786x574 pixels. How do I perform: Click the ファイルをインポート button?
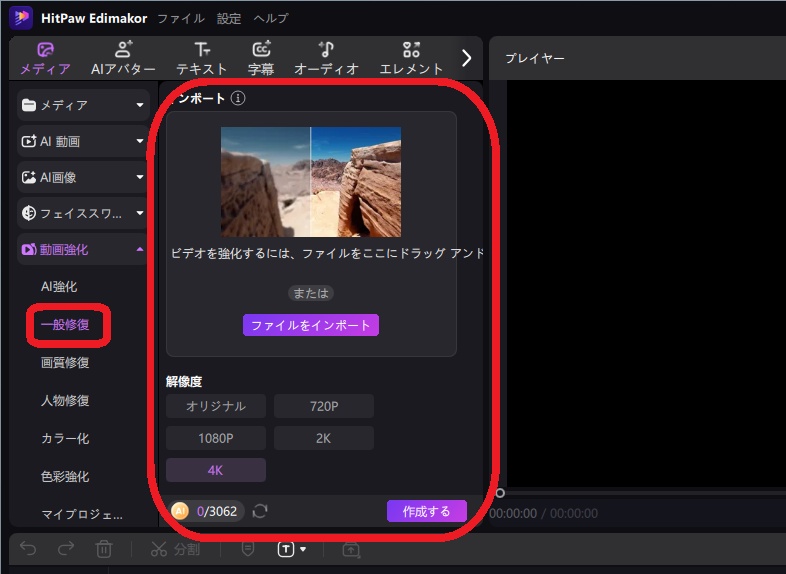(x=311, y=325)
